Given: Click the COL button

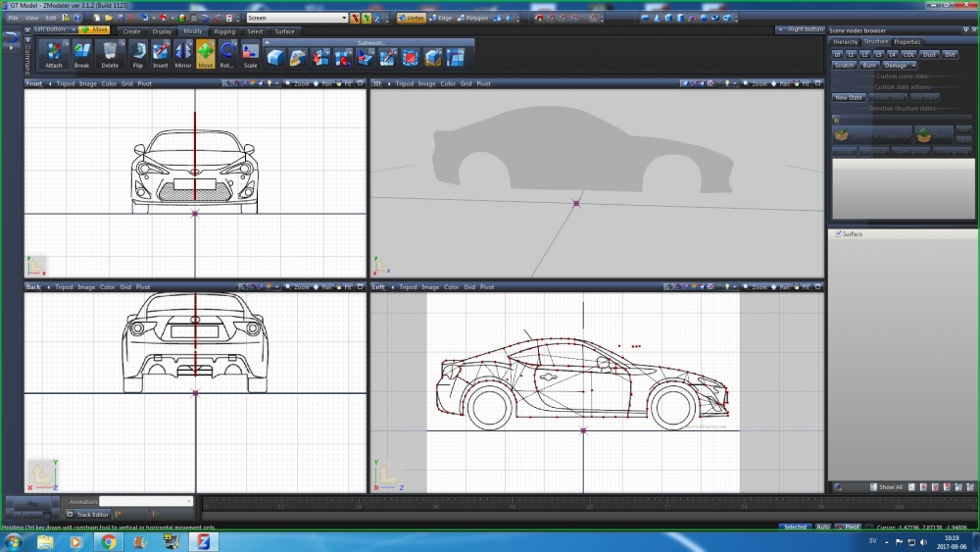Looking at the screenshot, I should (908, 54).
